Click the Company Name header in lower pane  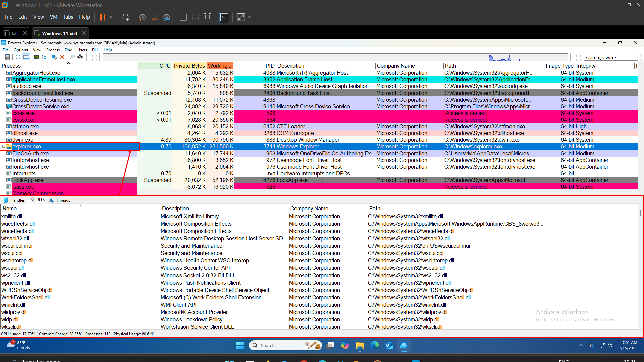(309, 208)
